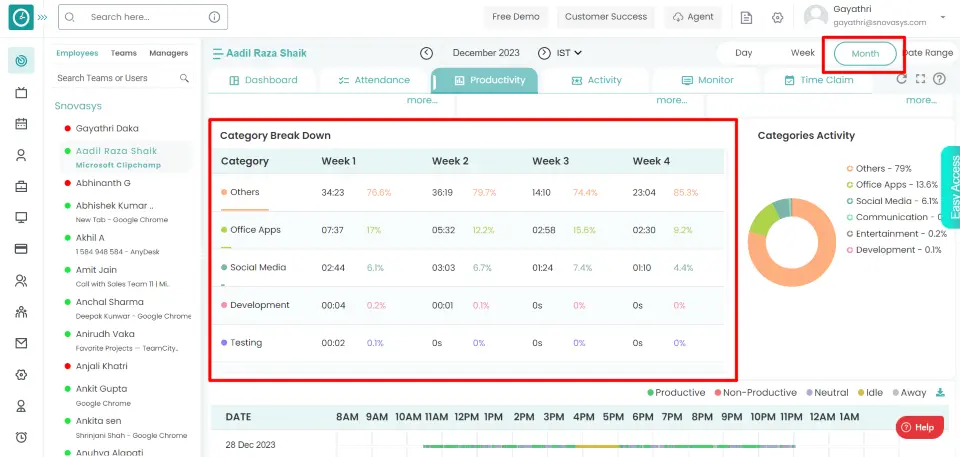This screenshot has width=960, height=457.
Task: Open the document icon in top bar
Action: pyautogui.click(x=746, y=17)
